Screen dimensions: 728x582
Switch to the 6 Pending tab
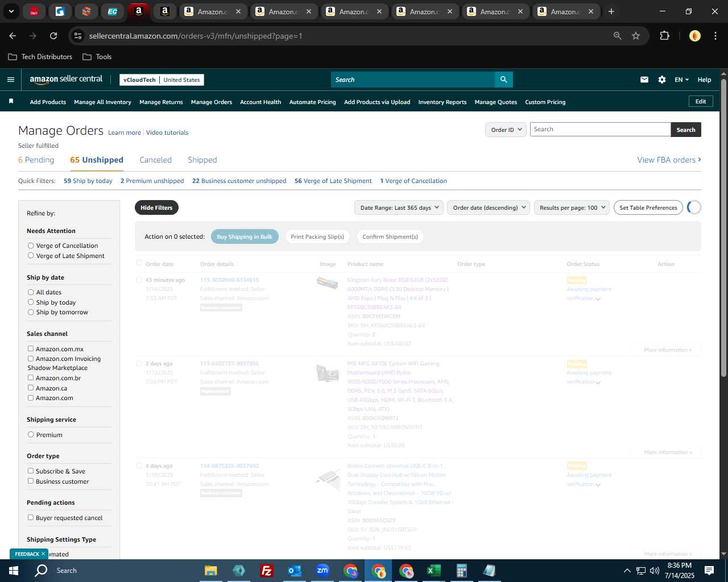click(36, 160)
